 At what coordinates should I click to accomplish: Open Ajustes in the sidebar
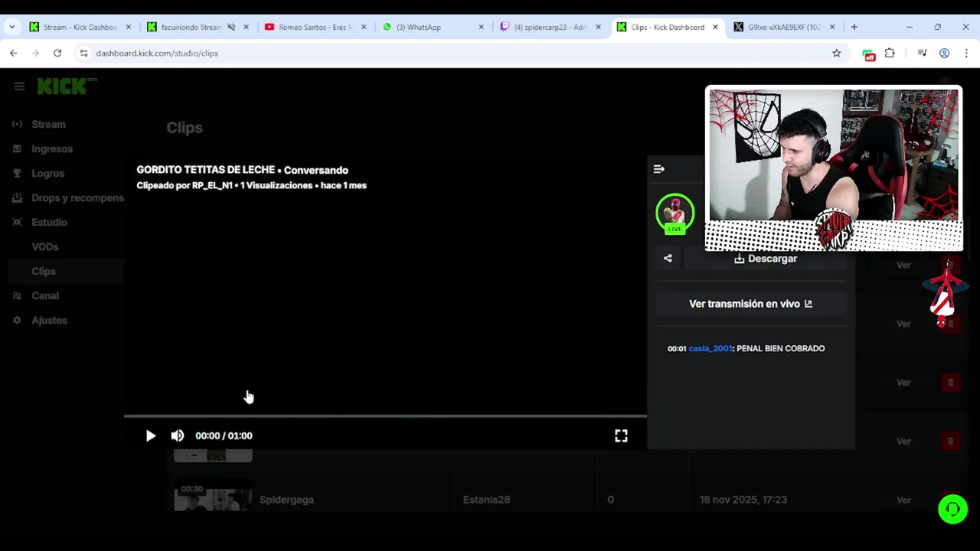(49, 320)
